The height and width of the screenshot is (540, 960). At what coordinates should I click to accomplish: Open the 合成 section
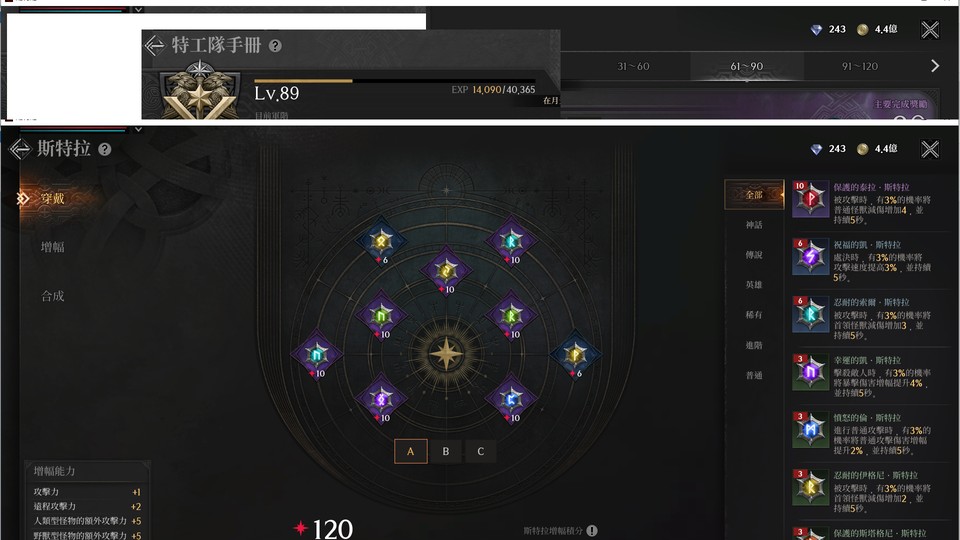[53, 296]
